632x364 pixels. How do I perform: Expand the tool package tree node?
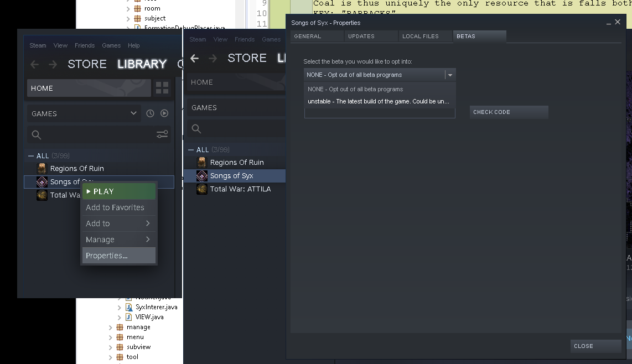pos(111,357)
